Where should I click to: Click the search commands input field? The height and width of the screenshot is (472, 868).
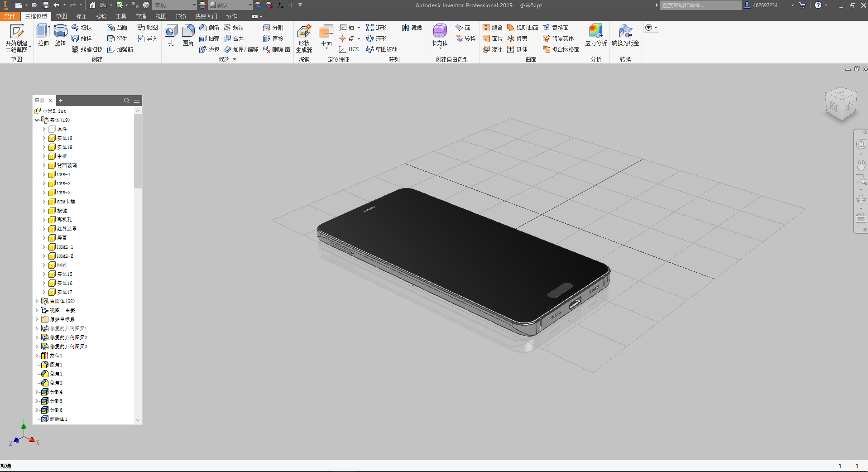coord(702,5)
